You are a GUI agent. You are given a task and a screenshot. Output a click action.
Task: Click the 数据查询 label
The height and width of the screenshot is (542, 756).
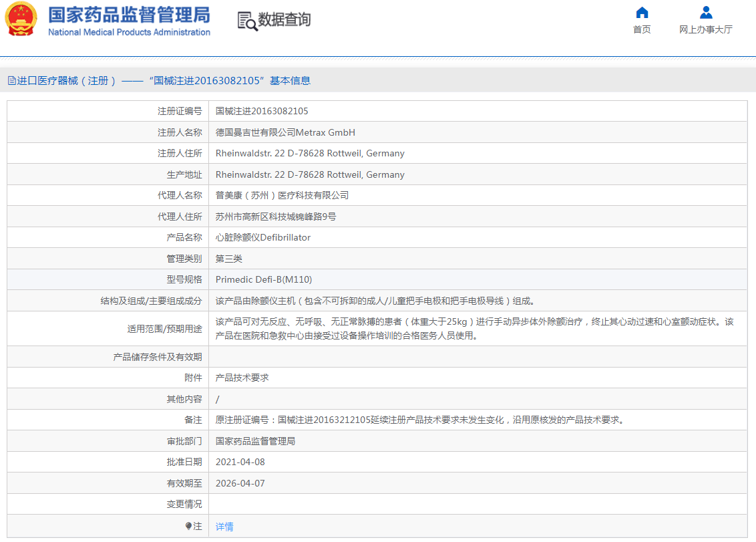click(x=284, y=21)
